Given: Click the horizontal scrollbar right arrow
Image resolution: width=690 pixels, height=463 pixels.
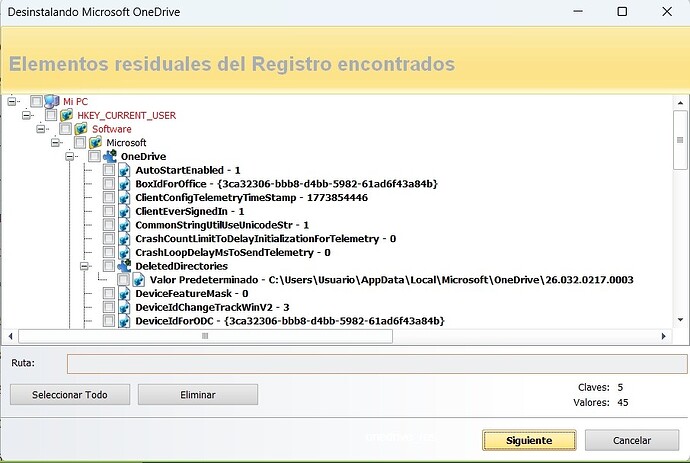Looking at the screenshot, I should [x=664, y=336].
